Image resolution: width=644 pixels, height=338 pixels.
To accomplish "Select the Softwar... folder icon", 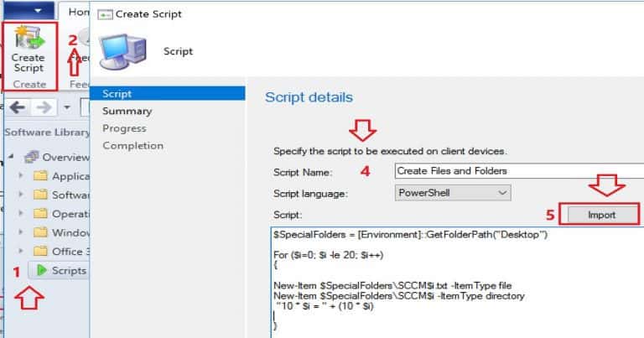I will coord(40,195).
